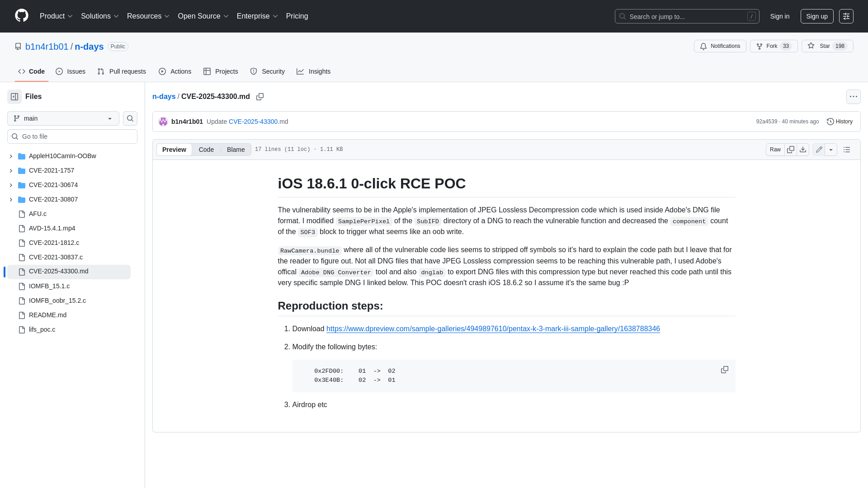Open the Actions tab
Image resolution: width=868 pixels, height=488 pixels.
click(175, 71)
